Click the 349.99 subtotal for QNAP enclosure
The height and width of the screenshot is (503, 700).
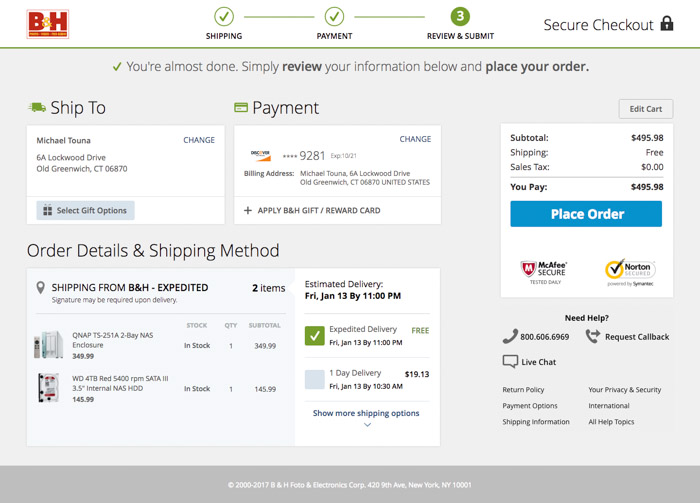click(x=265, y=346)
